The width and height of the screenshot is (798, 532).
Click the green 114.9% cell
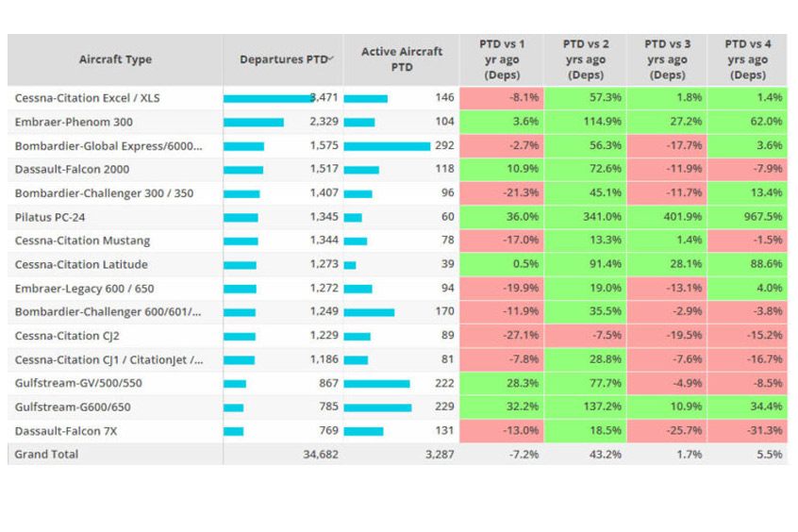coord(585,123)
